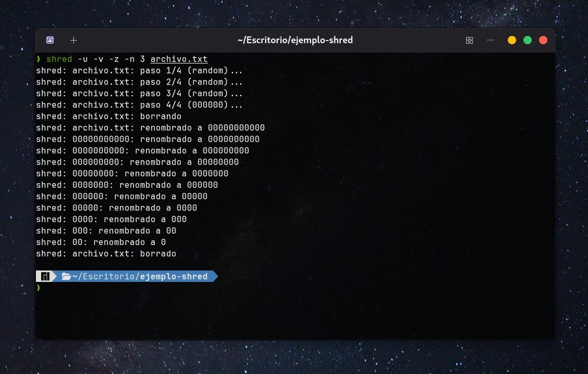
Task: Click the line 'paso 1/4 (random)...'
Action: [140, 70]
